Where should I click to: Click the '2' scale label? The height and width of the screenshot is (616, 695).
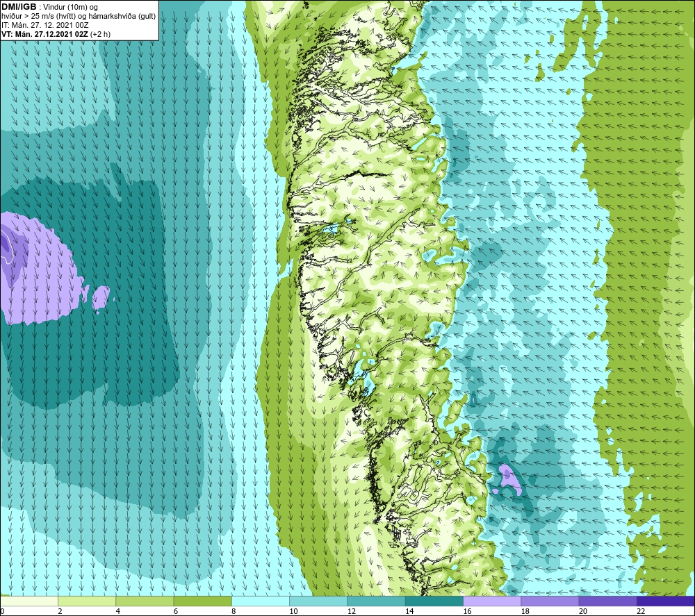(x=60, y=611)
